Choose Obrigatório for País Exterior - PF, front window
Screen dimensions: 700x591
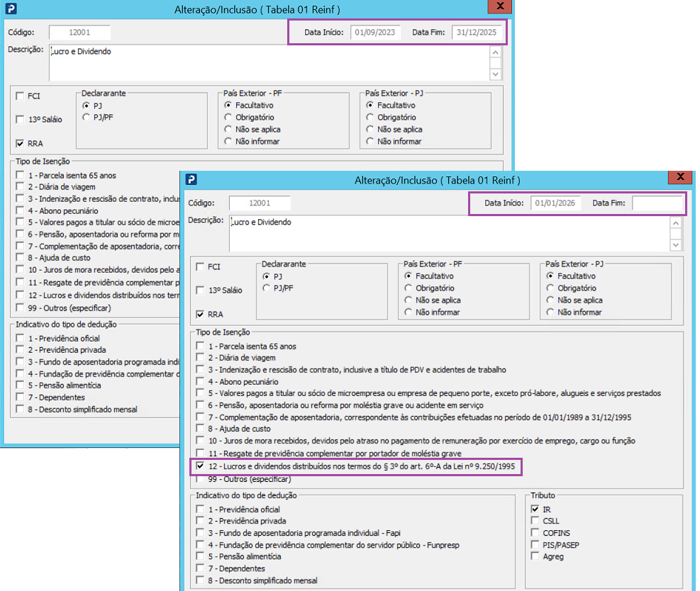click(x=408, y=288)
